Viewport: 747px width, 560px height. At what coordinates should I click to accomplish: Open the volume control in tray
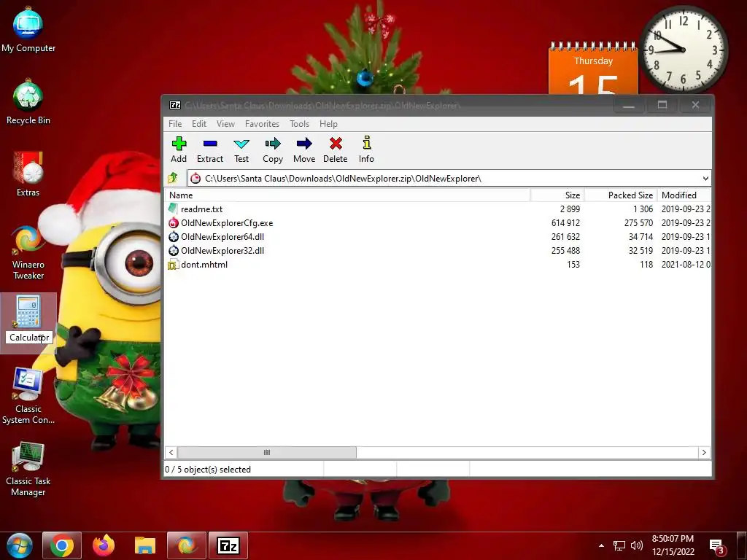(636, 545)
